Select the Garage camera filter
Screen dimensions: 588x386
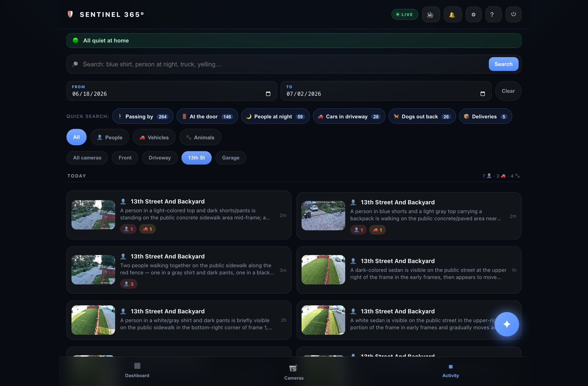click(231, 158)
